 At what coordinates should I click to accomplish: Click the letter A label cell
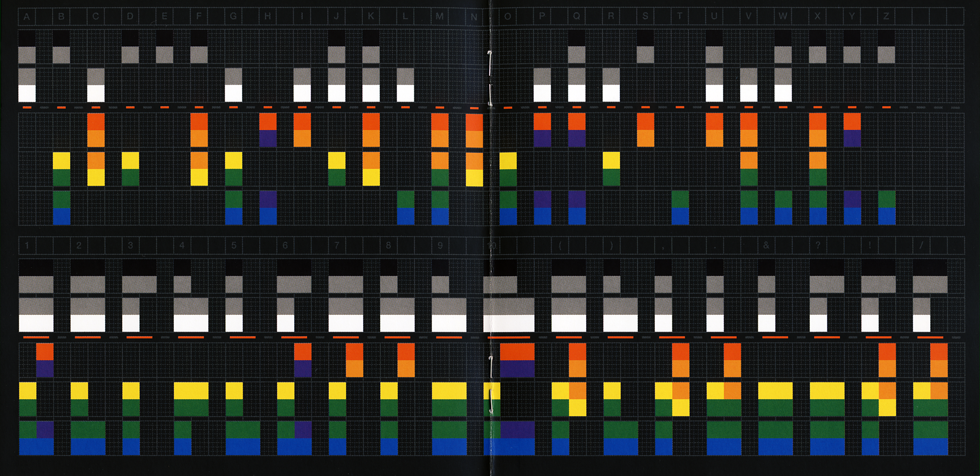click(x=27, y=16)
